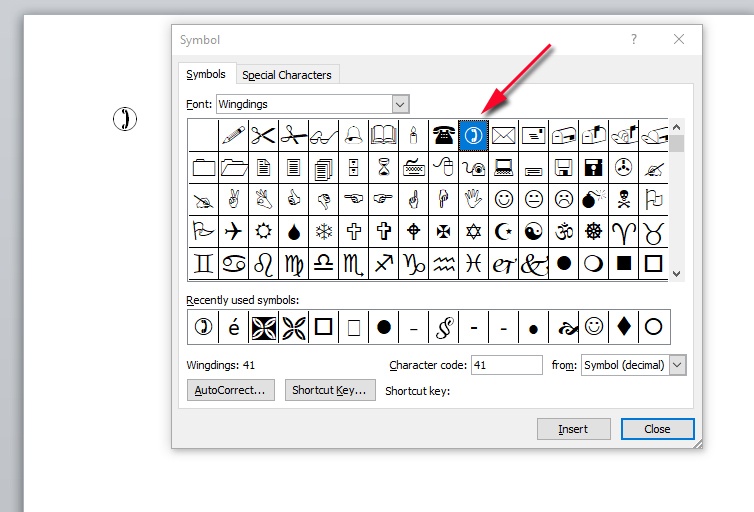Viewport: 754px width, 512px height.
Task: Select the black desk telephone symbol
Action: tap(443, 136)
